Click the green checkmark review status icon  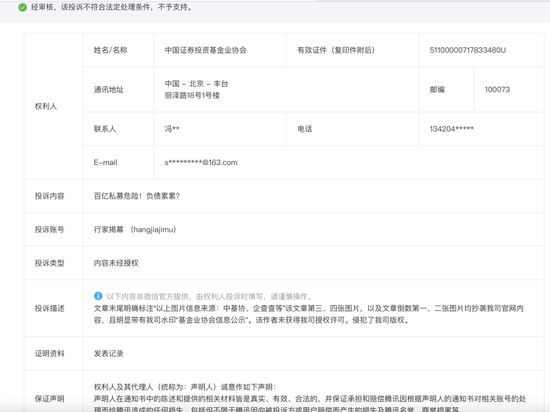tap(22, 7)
